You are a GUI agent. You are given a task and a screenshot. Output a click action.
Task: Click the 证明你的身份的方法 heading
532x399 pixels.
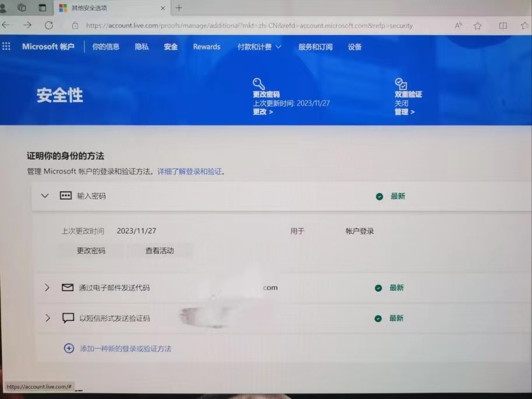[65, 156]
